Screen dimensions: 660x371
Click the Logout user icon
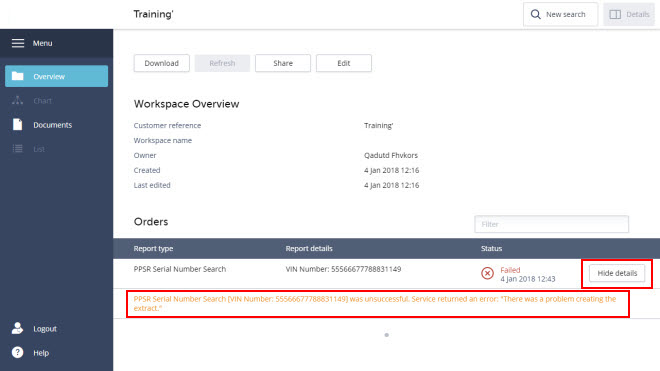tap(17, 328)
